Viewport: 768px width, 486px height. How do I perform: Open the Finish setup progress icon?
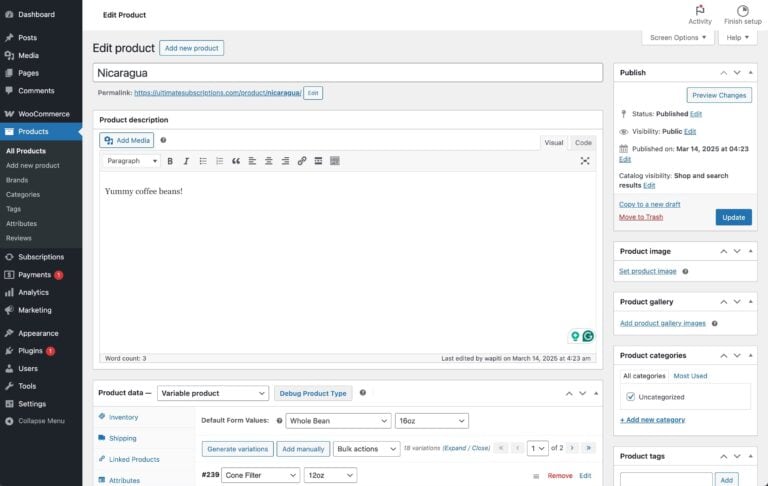(743, 10)
